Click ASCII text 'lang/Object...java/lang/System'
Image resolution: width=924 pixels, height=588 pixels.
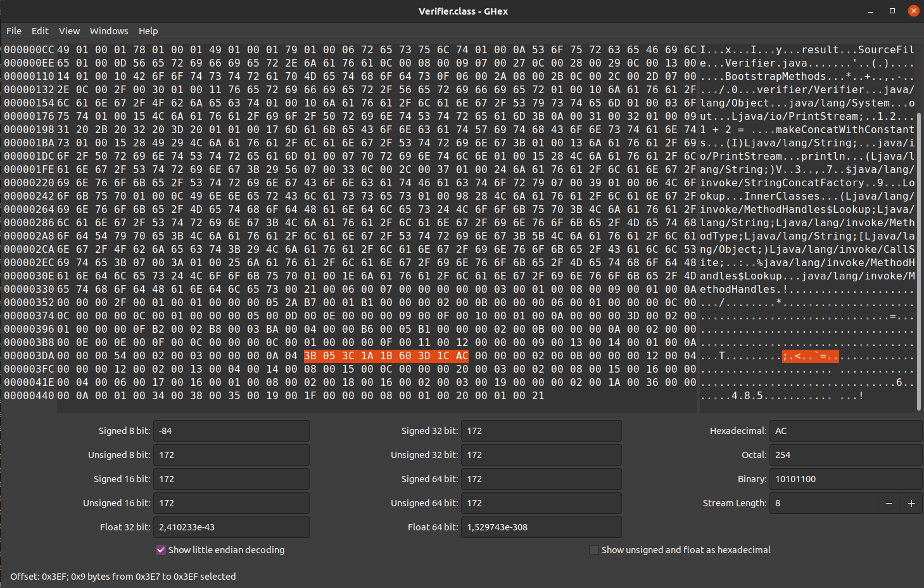click(795, 103)
